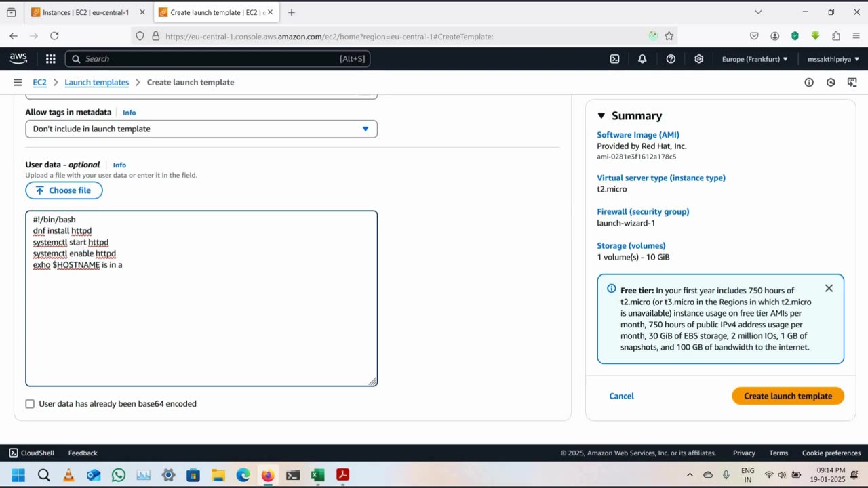Open the console settings gear
Image resolution: width=868 pixels, height=488 pixels.
[x=698, y=59]
